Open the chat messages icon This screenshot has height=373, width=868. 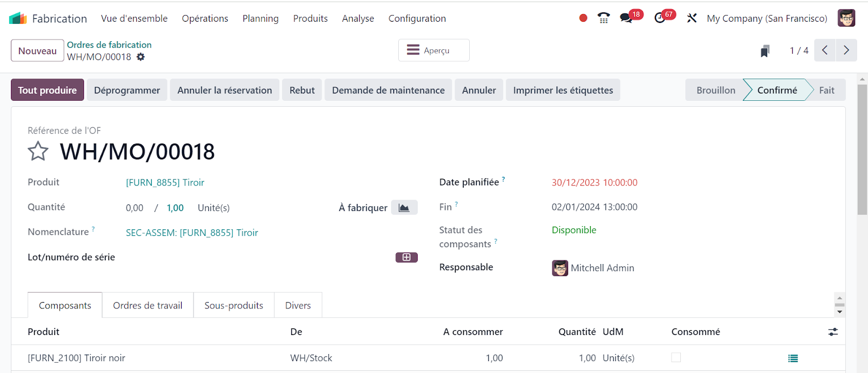626,18
